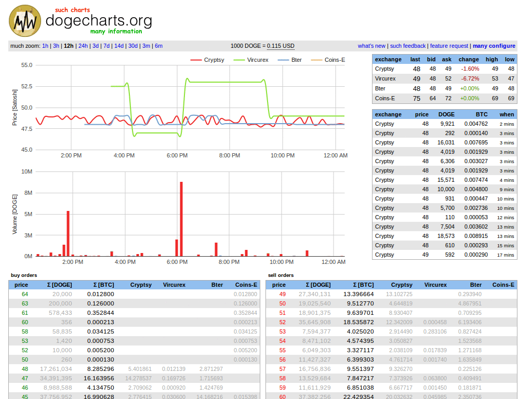Toggle Coins-E series in chart legend
This screenshot has height=399, width=532.
click(328, 60)
